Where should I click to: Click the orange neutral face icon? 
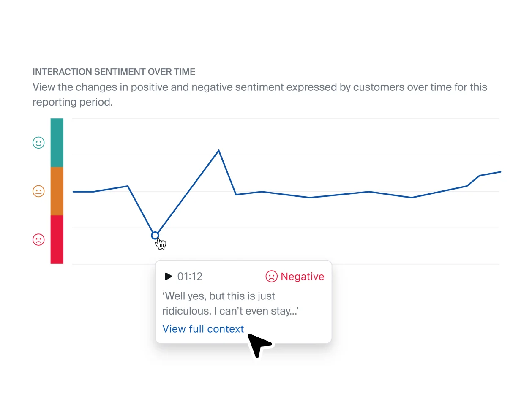point(38,191)
